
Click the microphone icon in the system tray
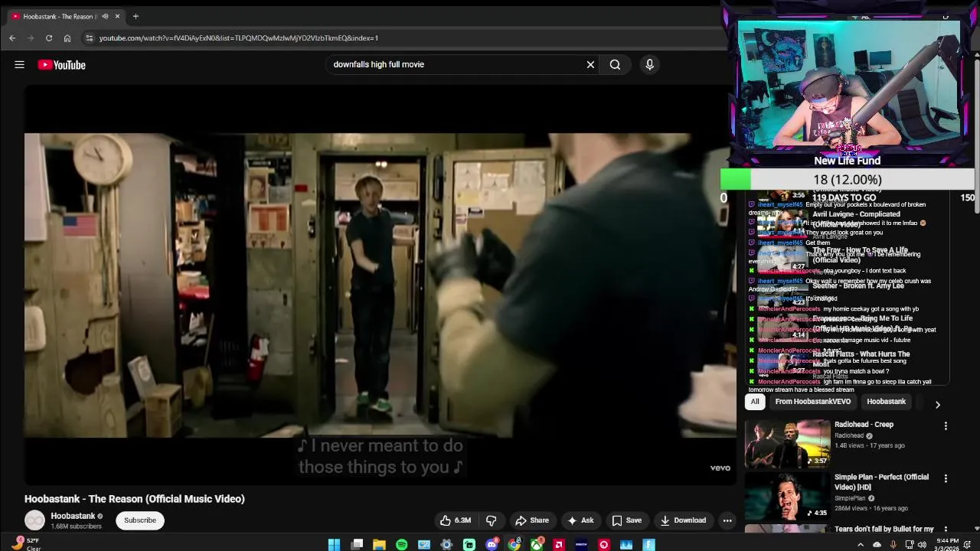pyautogui.click(x=893, y=545)
